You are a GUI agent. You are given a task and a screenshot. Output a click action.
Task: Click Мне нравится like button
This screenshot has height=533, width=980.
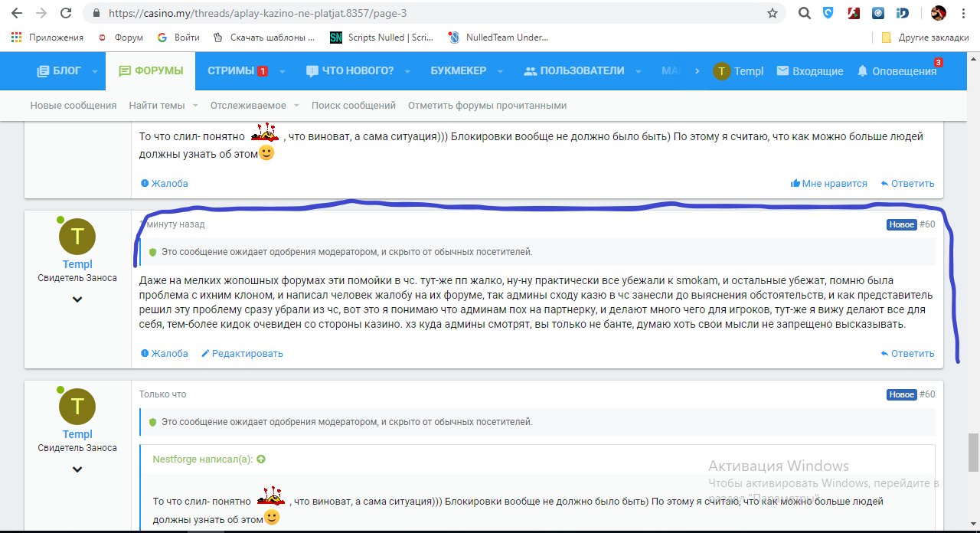[829, 184]
